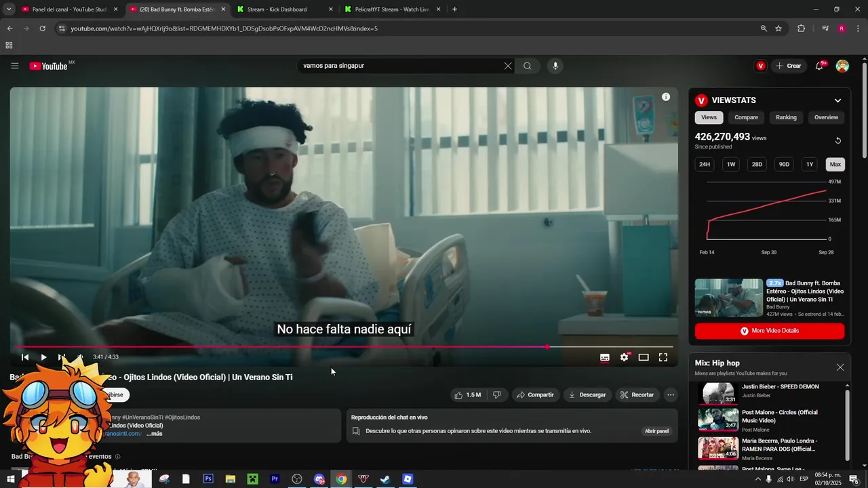Switch to theater mode view

point(644,357)
